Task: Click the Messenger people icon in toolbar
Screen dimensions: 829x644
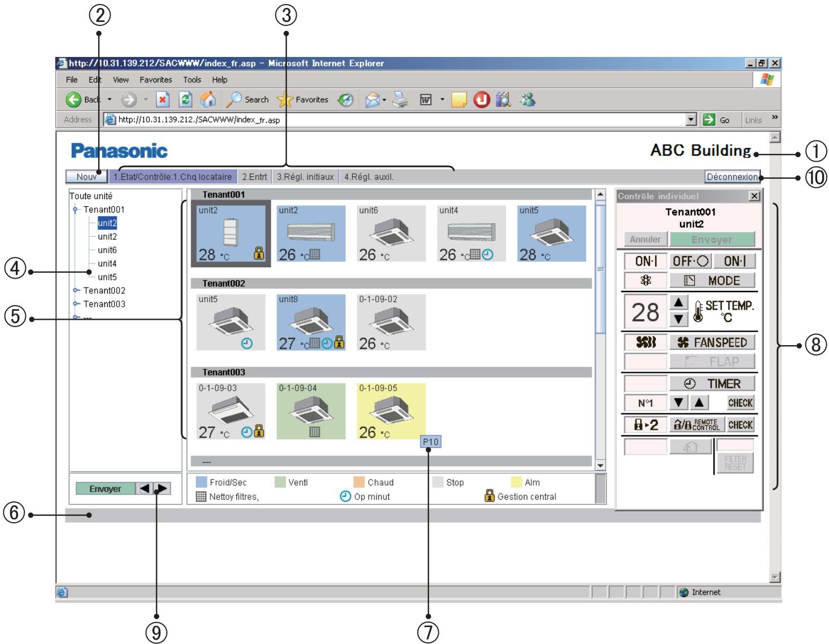Action: [x=527, y=100]
